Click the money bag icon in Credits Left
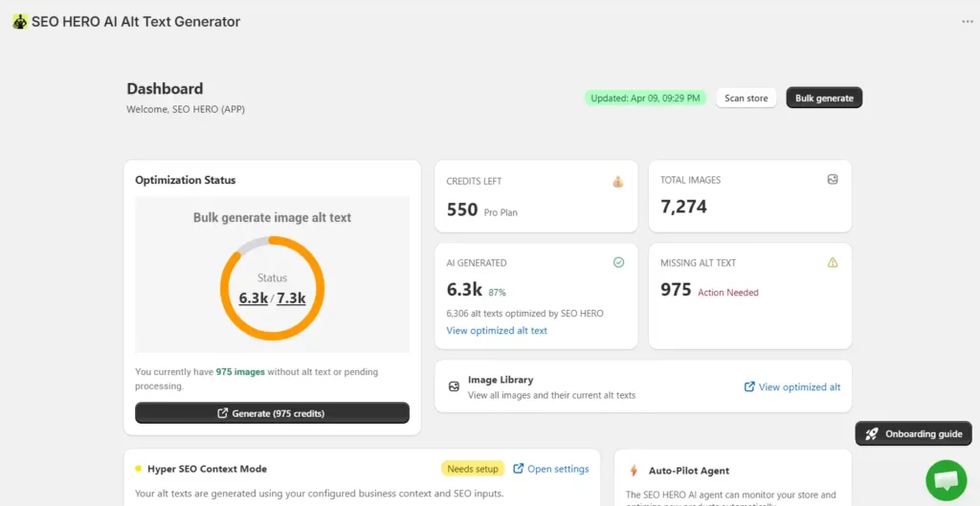This screenshot has height=506, width=980. point(617,182)
